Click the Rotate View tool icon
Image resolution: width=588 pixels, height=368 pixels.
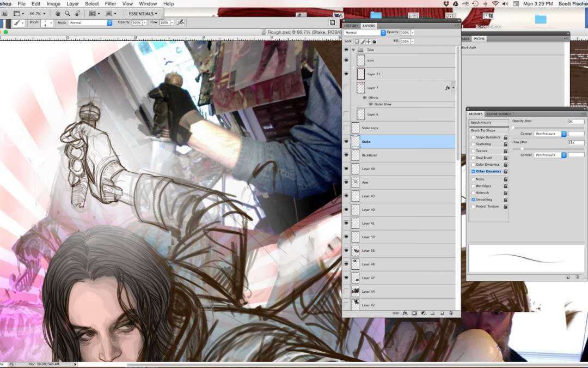pyautogui.click(x=77, y=13)
